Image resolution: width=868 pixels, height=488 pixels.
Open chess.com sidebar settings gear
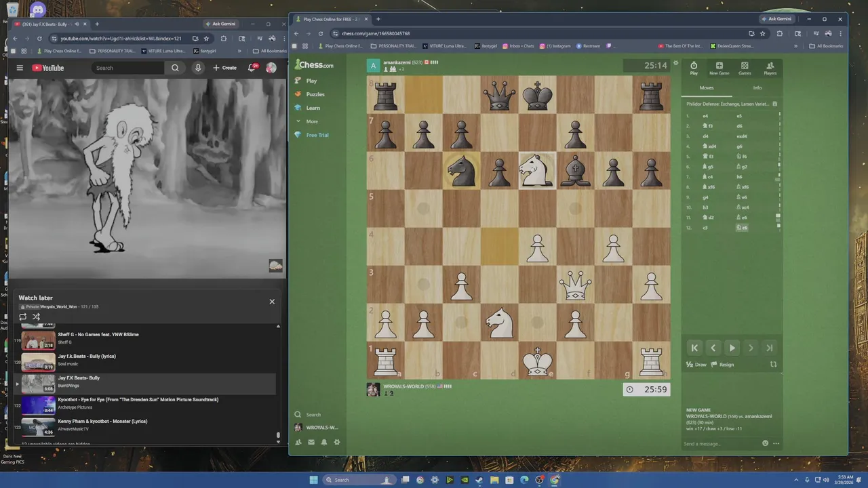[337, 443]
